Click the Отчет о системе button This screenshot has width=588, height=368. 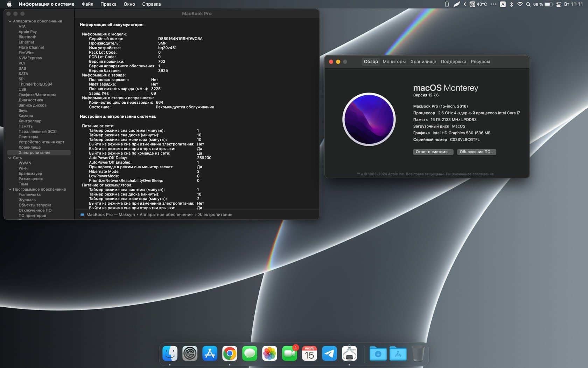433,152
